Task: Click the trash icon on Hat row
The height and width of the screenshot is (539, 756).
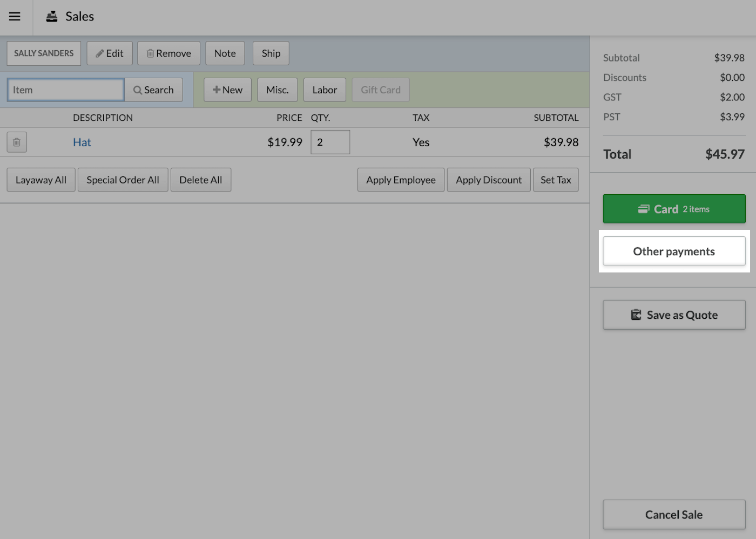Action: coord(17,142)
